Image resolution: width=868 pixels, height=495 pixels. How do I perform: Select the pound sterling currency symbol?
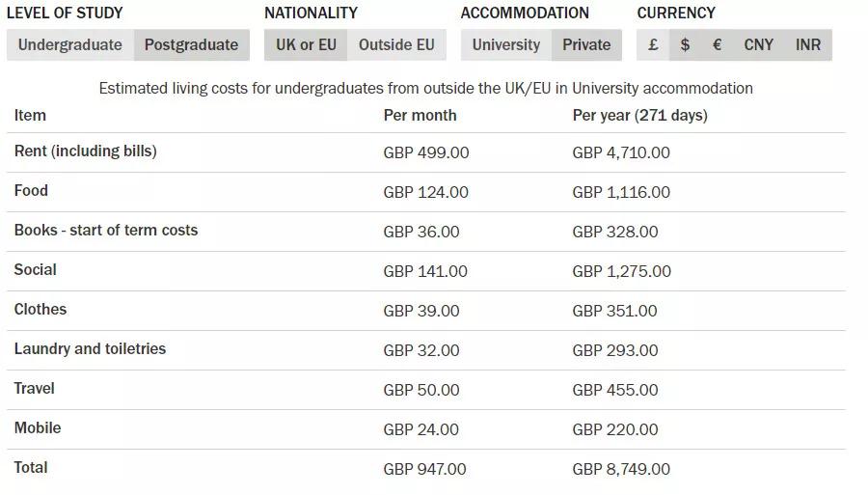(x=653, y=44)
